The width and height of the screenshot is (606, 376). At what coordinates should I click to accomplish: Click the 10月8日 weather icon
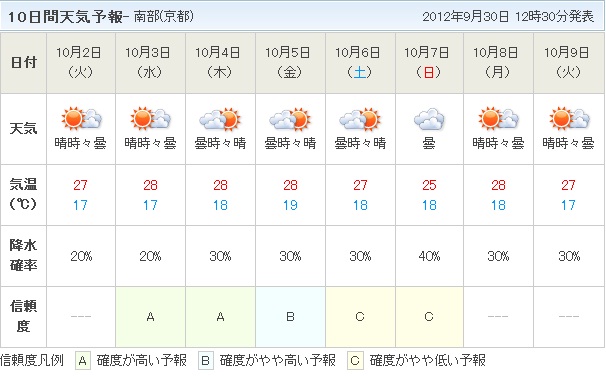(x=499, y=118)
